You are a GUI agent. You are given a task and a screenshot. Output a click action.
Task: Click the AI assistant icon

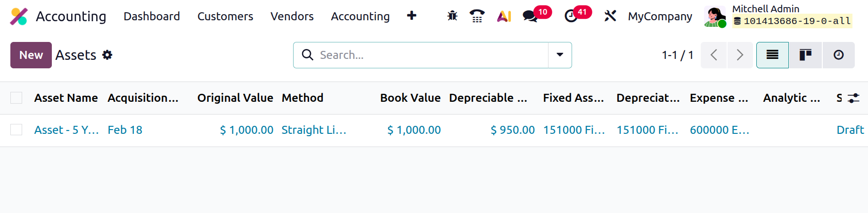(x=504, y=16)
